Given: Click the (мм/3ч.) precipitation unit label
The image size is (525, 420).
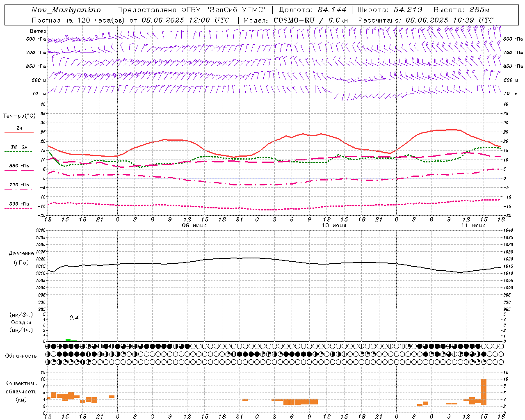Looking at the screenshot, I should point(21,315).
